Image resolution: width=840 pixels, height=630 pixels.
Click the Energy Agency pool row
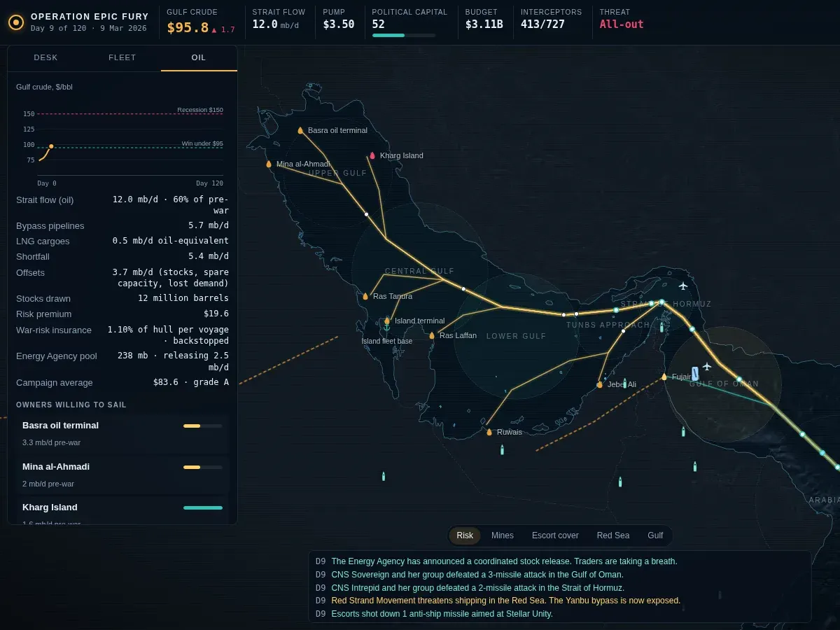[x=122, y=362]
